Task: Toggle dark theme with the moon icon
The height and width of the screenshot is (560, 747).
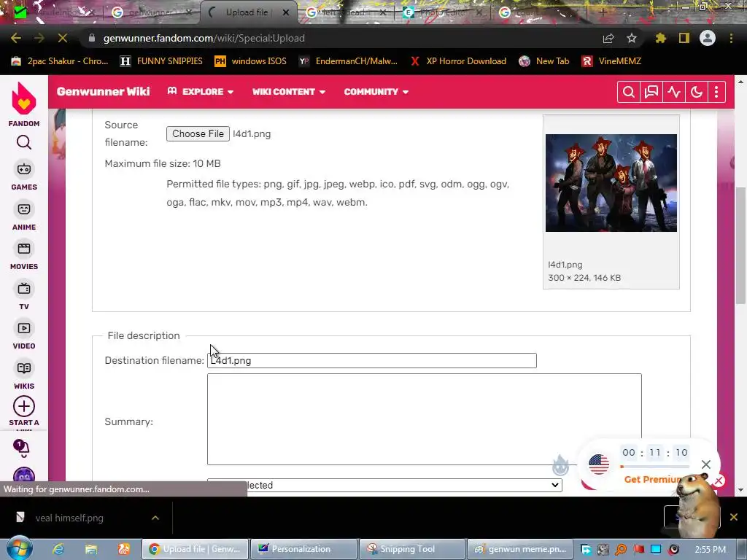Action: click(697, 92)
